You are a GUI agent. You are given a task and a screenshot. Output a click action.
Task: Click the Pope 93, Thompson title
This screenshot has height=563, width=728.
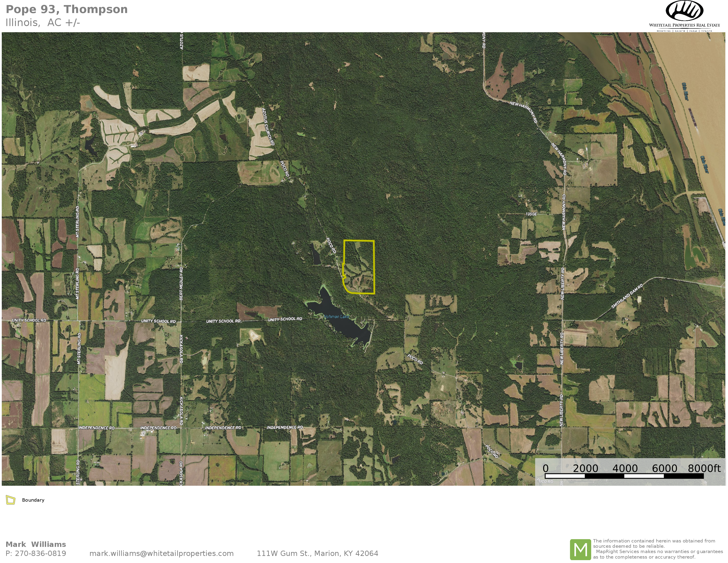[67, 9]
